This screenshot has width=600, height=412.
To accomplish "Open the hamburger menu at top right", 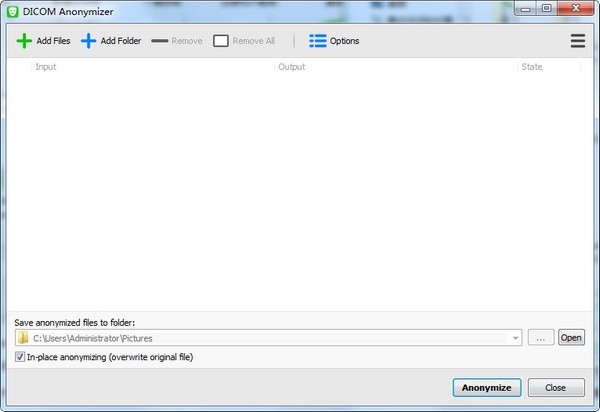I will pos(578,41).
